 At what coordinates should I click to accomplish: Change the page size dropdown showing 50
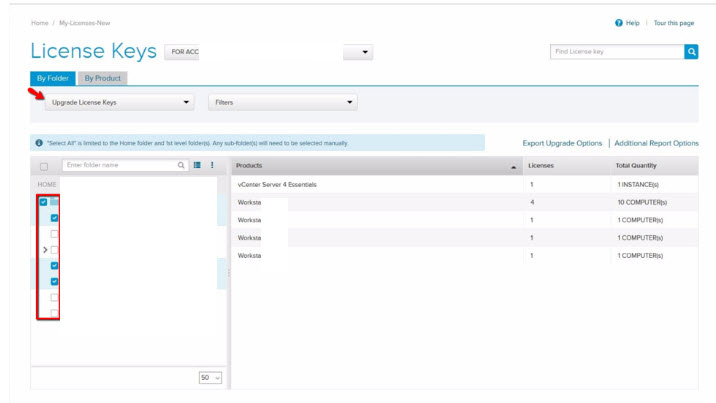point(210,378)
